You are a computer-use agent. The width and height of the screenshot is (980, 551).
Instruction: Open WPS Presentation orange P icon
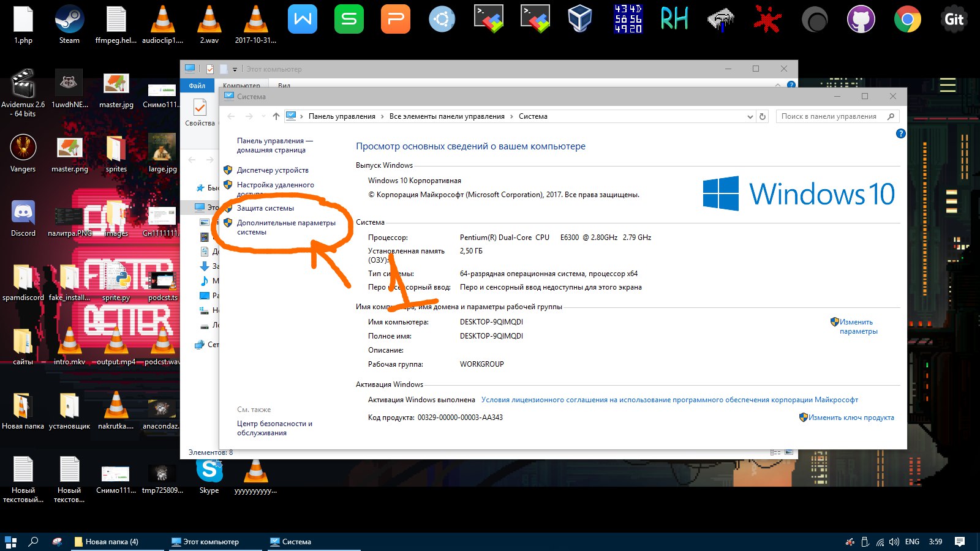(x=396, y=19)
